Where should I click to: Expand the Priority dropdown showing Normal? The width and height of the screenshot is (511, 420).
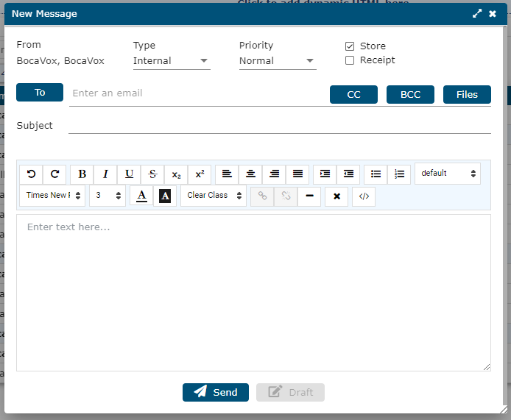tap(278, 61)
